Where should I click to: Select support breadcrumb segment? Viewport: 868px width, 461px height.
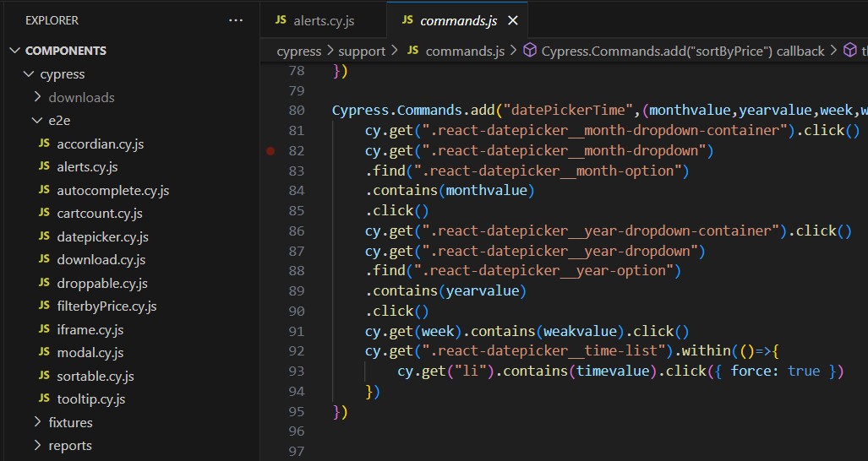362,52
